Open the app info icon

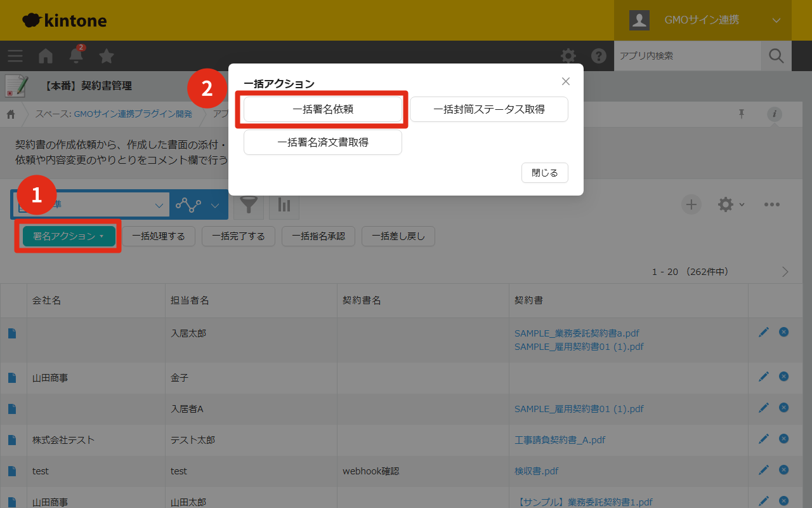775,114
